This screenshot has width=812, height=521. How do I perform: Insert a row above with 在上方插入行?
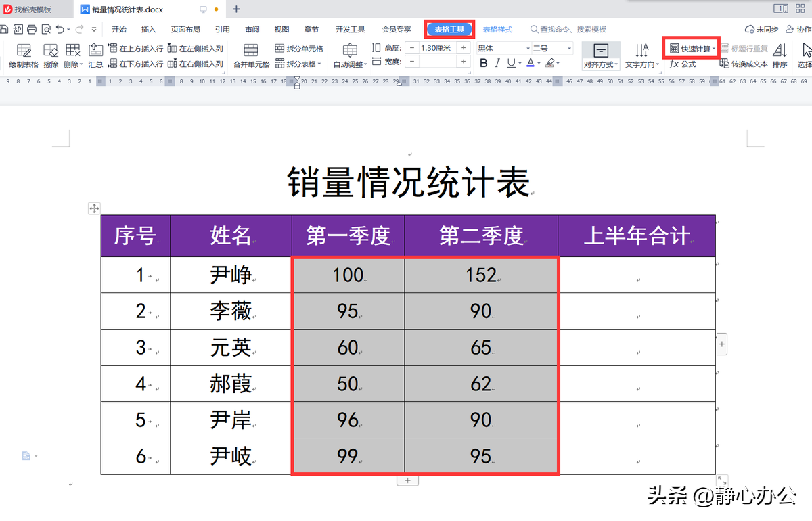(135, 49)
